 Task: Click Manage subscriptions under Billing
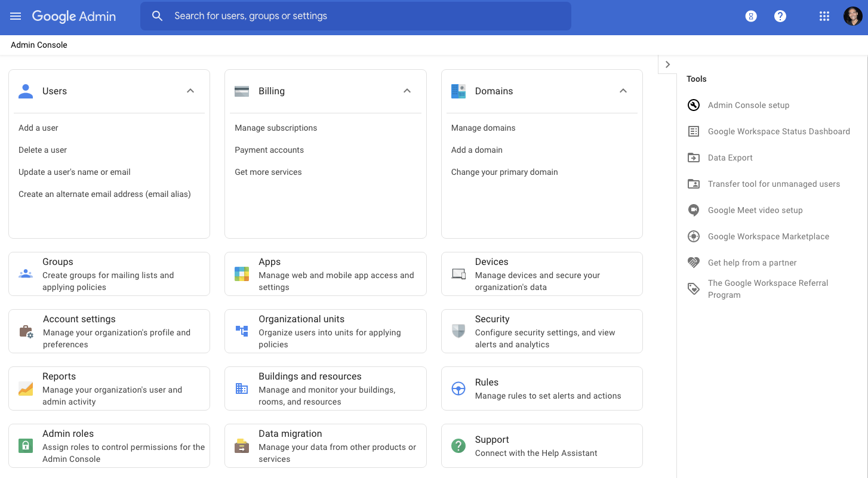click(275, 128)
